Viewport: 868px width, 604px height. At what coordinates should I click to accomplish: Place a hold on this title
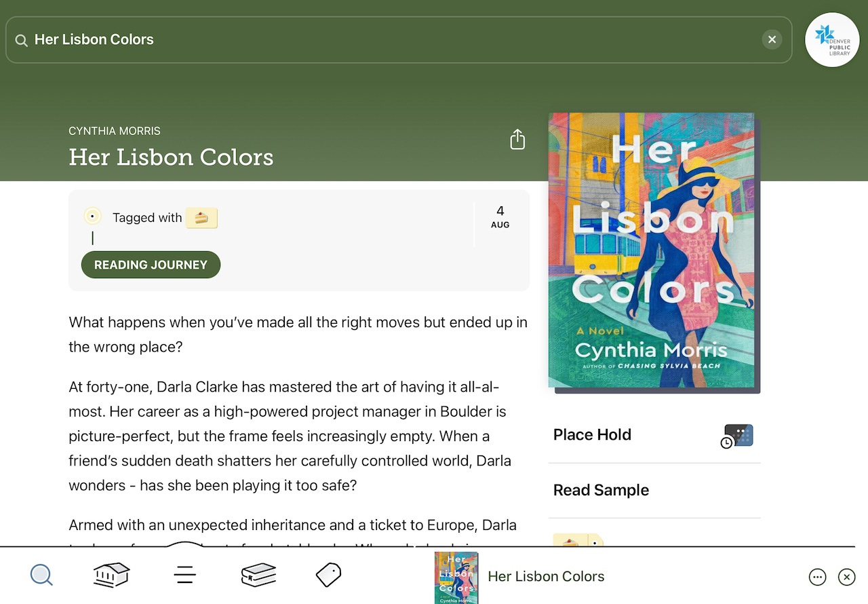[x=654, y=435]
